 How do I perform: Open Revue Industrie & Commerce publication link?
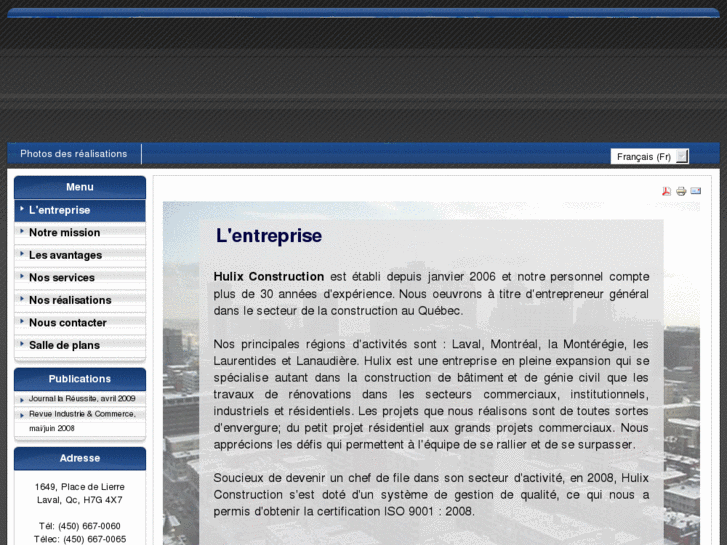tap(82, 421)
